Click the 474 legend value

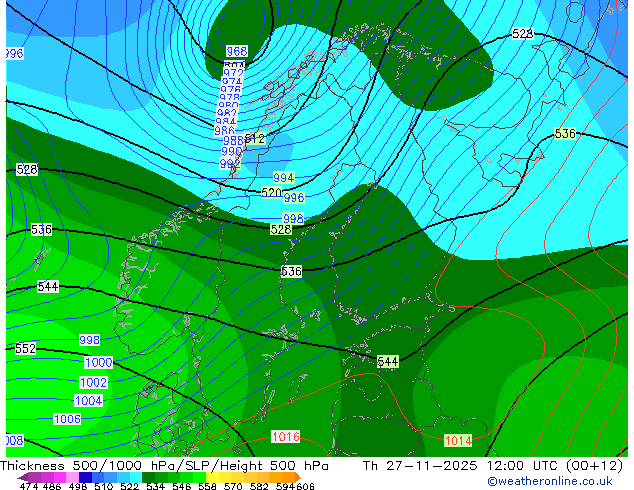29,486
